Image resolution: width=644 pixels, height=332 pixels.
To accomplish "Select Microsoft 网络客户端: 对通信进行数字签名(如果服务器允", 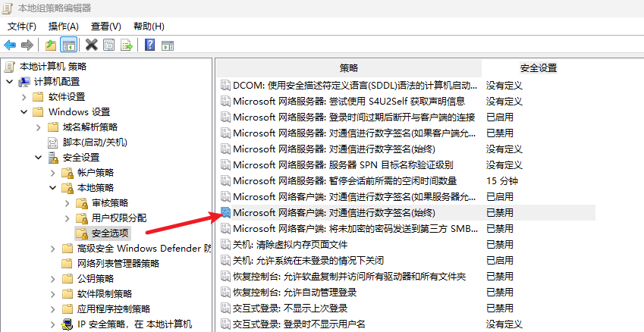I will click(355, 196).
